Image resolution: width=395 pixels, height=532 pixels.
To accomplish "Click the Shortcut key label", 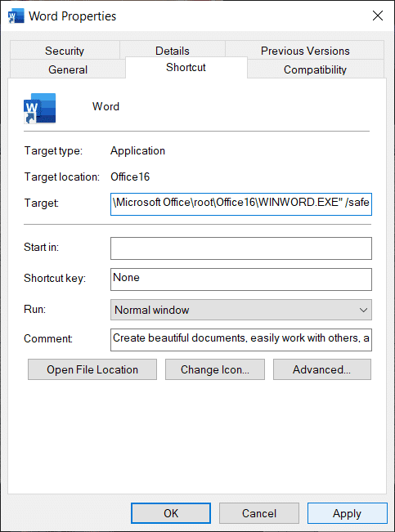I will [55, 278].
